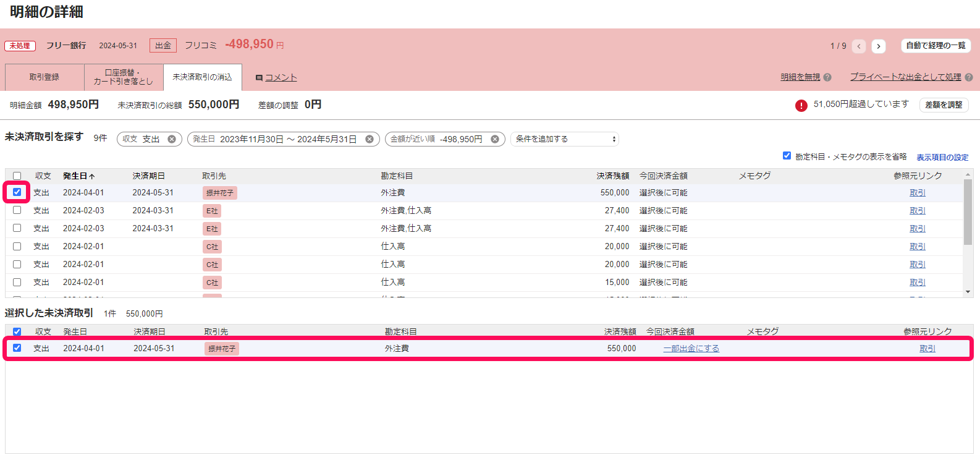This screenshot has height=460, width=980.
Task: Click the 一部出金にする link
Action: 691,349
